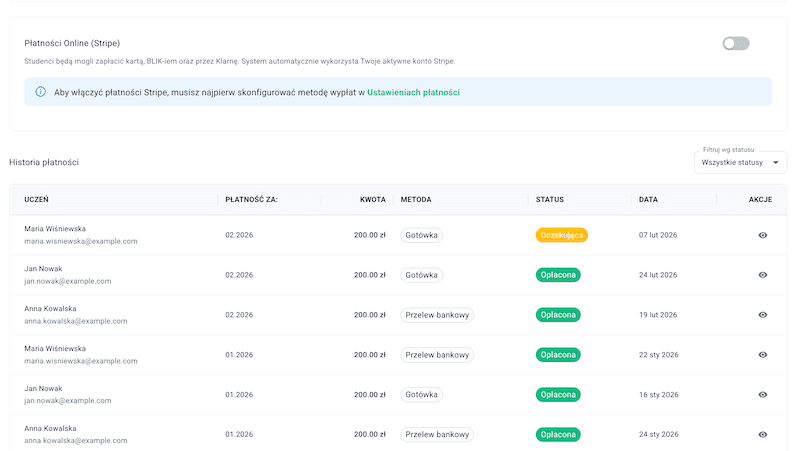Click Gotówka chip dated 07 lut 2026
This screenshot has width=800, height=451.
coord(421,235)
